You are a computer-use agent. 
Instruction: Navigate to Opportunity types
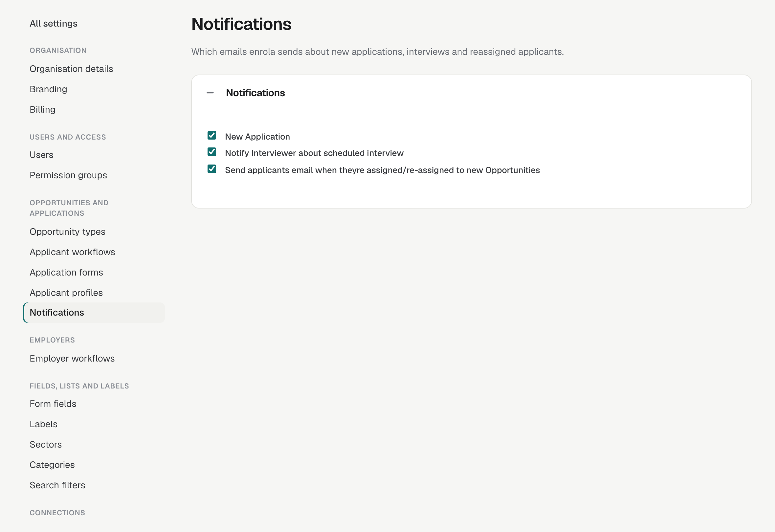[67, 232]
